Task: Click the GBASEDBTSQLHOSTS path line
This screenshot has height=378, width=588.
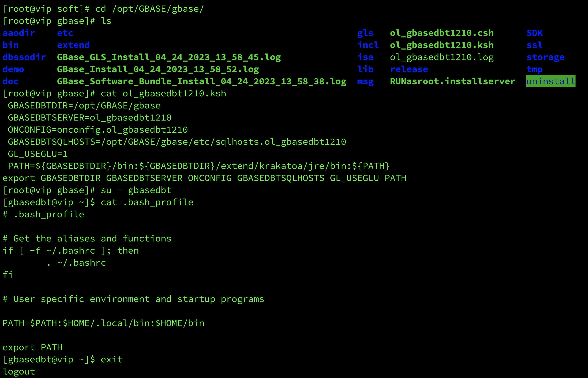Action: [177, 142]
